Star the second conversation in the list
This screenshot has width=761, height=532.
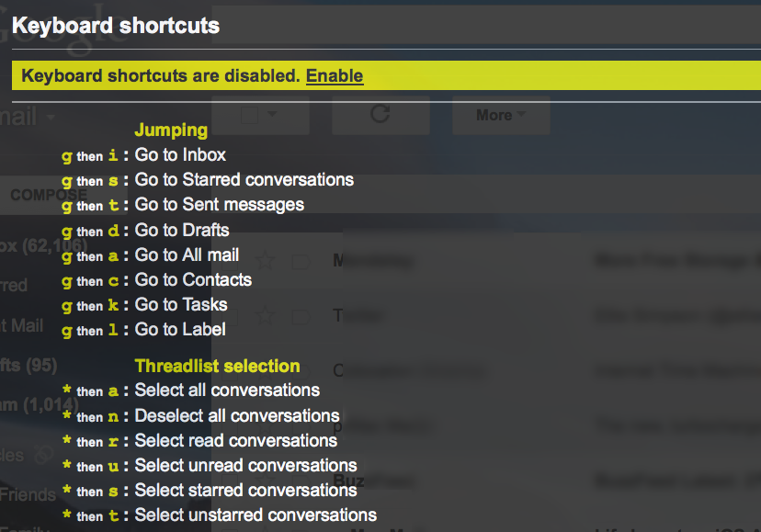[265, 315]
